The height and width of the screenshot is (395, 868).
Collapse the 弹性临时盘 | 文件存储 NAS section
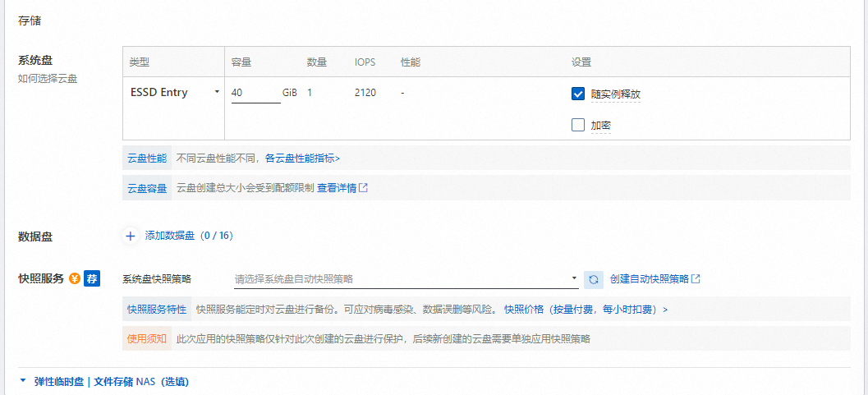click(23, 382)
